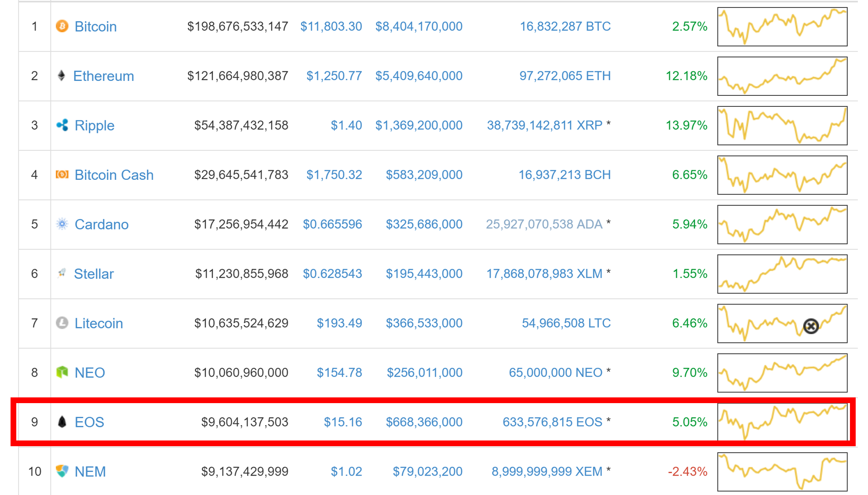The image size is (868, 495).
Task: Click Cardano volume $325,686,000
Action: (424, 224)
